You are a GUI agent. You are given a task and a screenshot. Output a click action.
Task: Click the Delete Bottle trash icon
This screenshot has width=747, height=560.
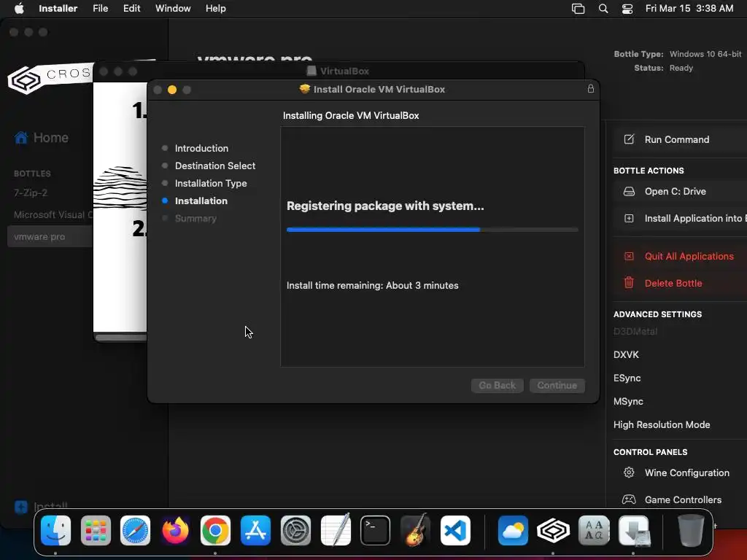tap(629, 282)
